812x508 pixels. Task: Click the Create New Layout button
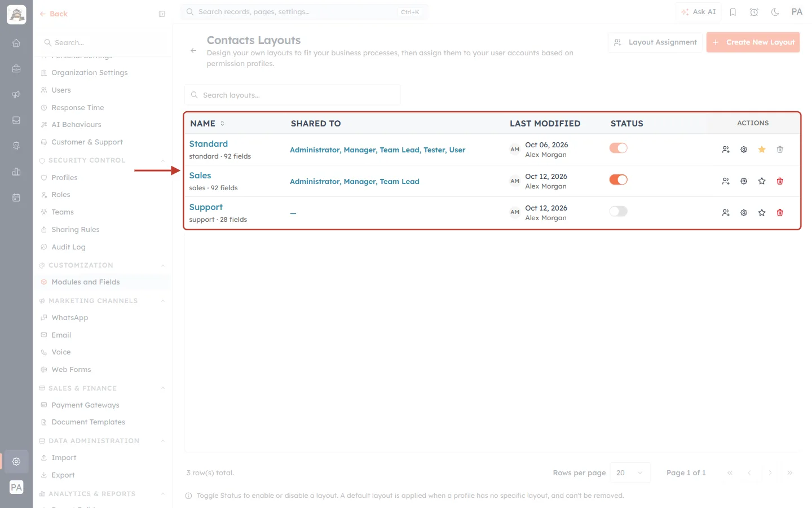pos(753,42)
